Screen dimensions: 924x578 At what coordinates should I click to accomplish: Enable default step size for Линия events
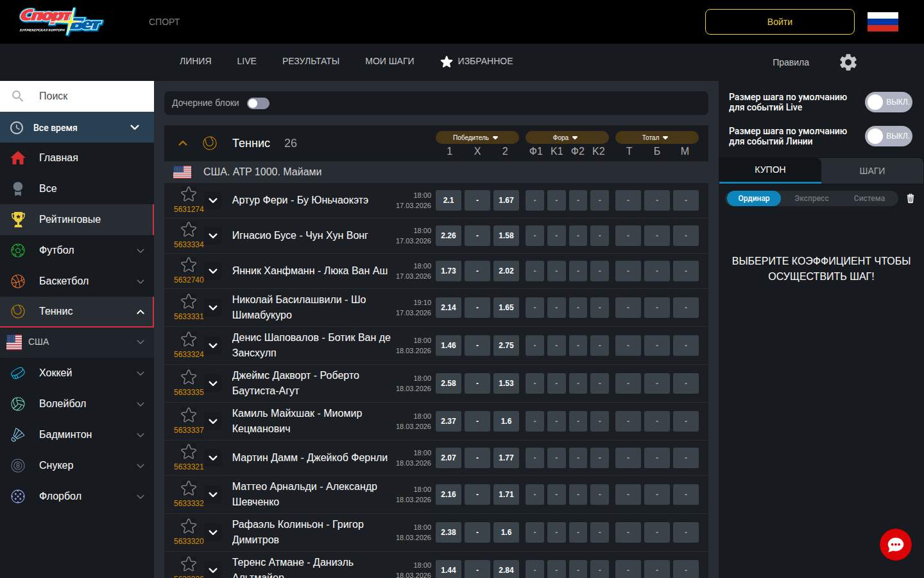tap(888, 136)
